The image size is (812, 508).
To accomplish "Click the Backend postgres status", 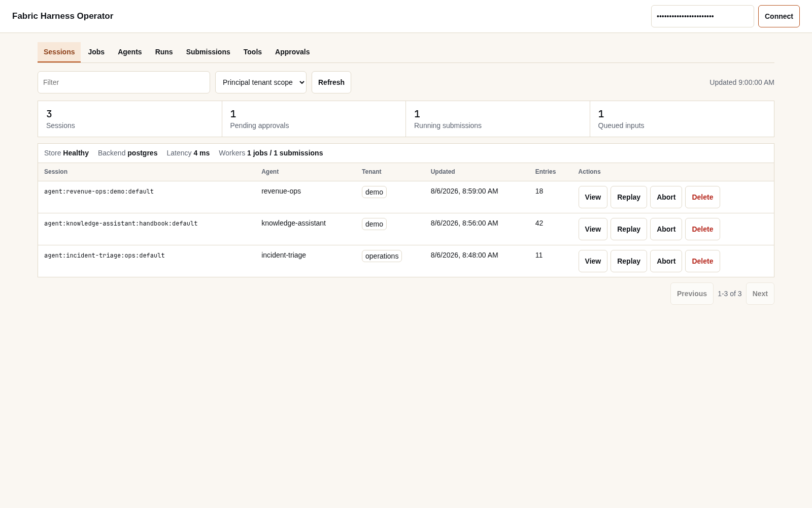I will point(127,153).
